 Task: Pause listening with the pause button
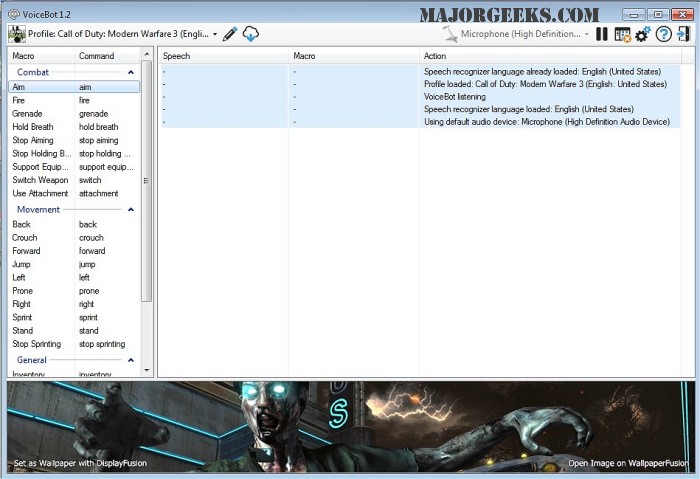click(602, 34)
